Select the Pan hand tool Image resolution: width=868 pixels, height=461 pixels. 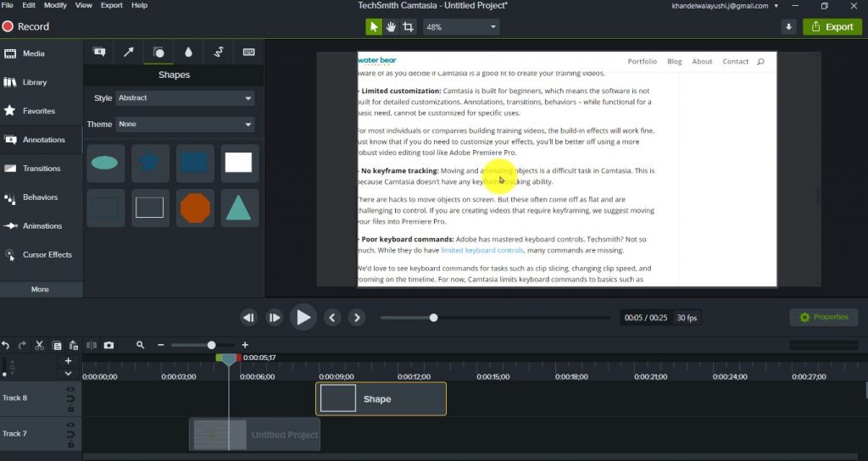tap(391, 26)
